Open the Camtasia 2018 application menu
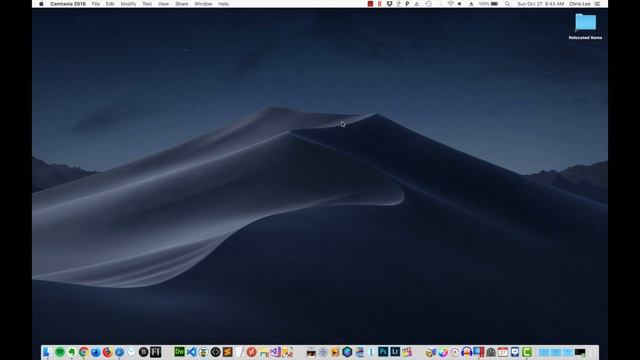This screenshot has height=360, width=640. coord(68,4)
